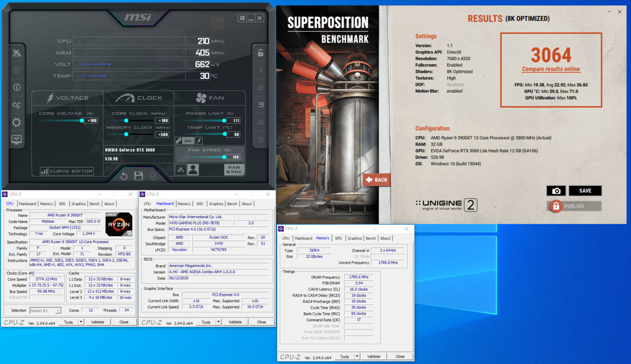Click the lock icon above the profile slots
Screen dimensions: 631x364
click(x=260, y=52)
